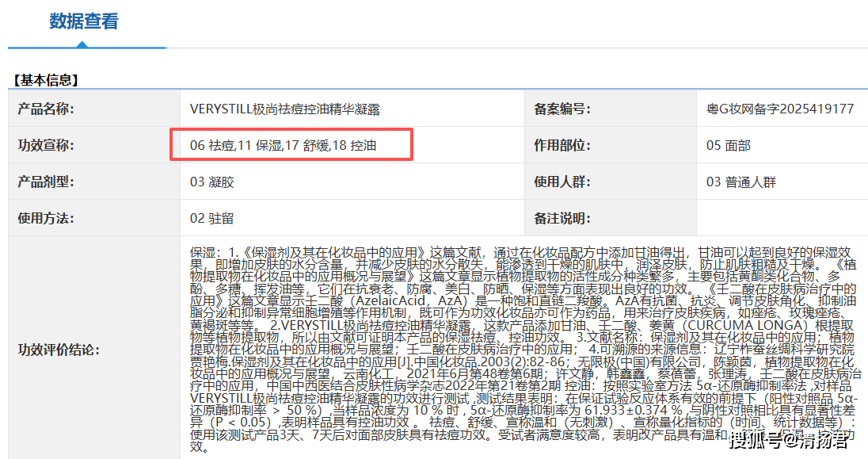Screen dimensions: 868x459
Task: Select the 功效评价结论 label cell
Action: (x=58, y=350)
